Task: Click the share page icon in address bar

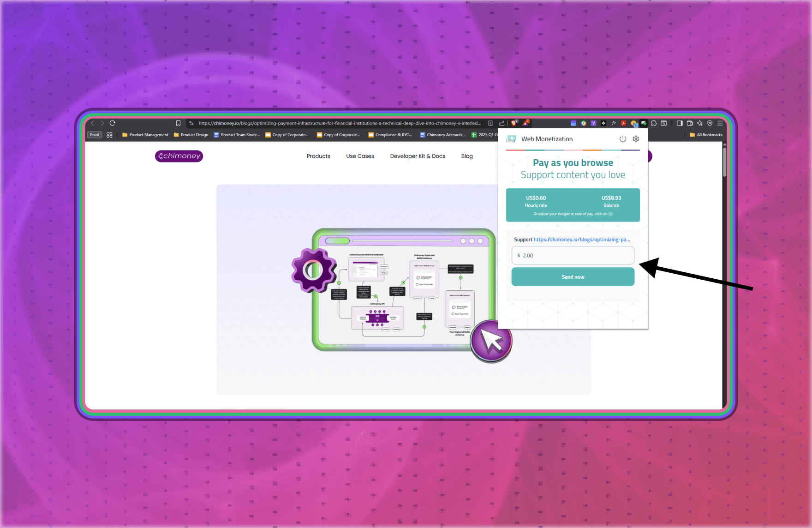Action: coord(502,123)
